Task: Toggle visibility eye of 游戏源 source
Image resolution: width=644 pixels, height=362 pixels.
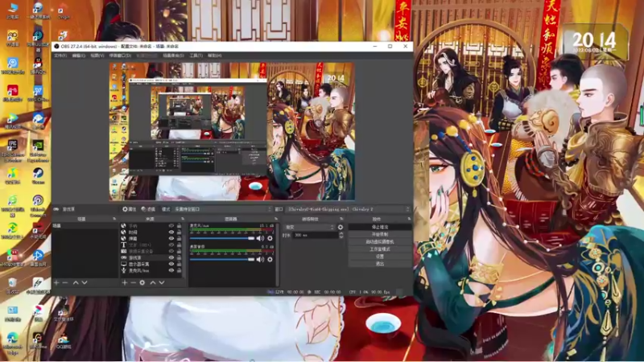Action: click(x=171, y=257)
